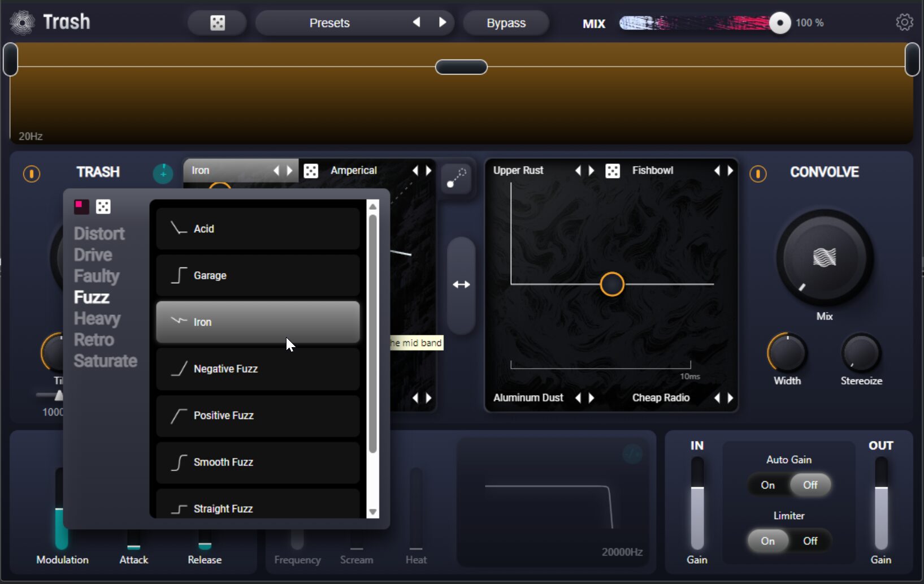Click the right band edge handle

pyautogui.click(x=912, y=59)
